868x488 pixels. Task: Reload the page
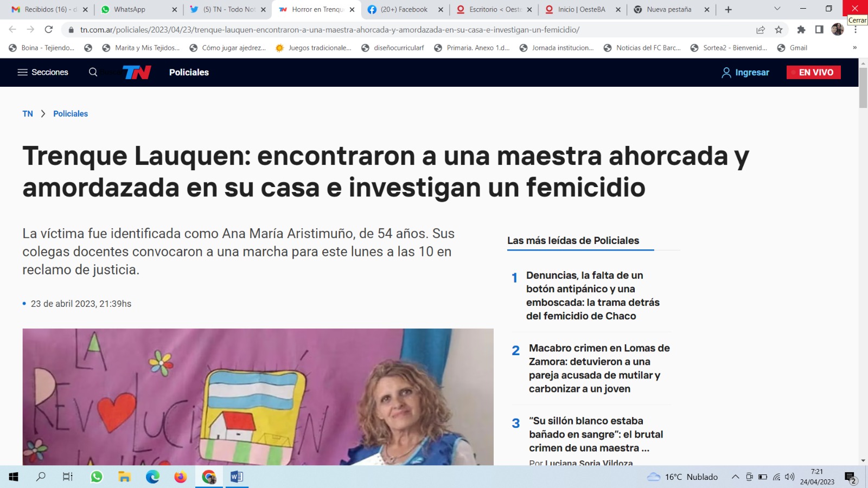click(49, 30)
